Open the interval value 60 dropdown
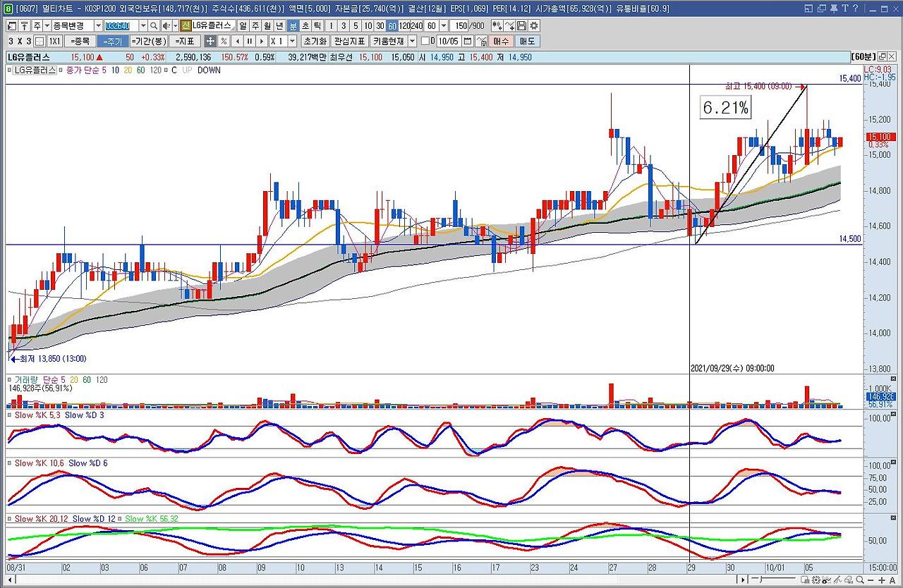This screenshot has height=588, width=903. pos(443,25)
